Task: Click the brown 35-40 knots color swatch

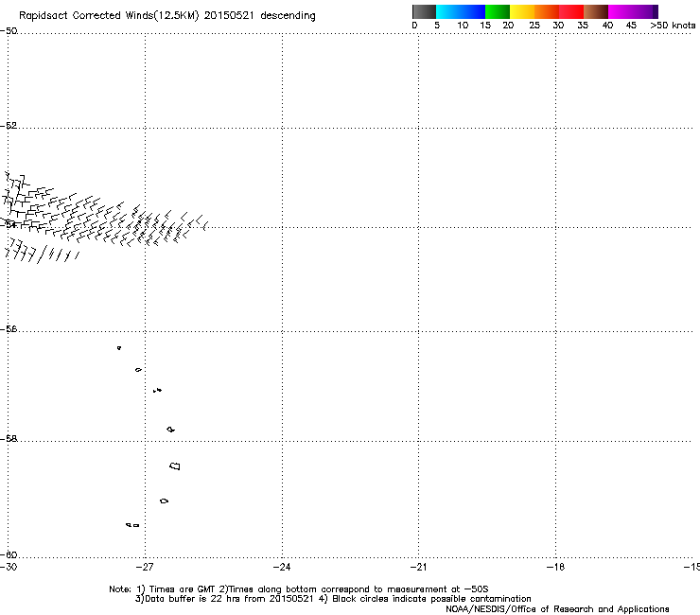Action: [x=596, y=11]
